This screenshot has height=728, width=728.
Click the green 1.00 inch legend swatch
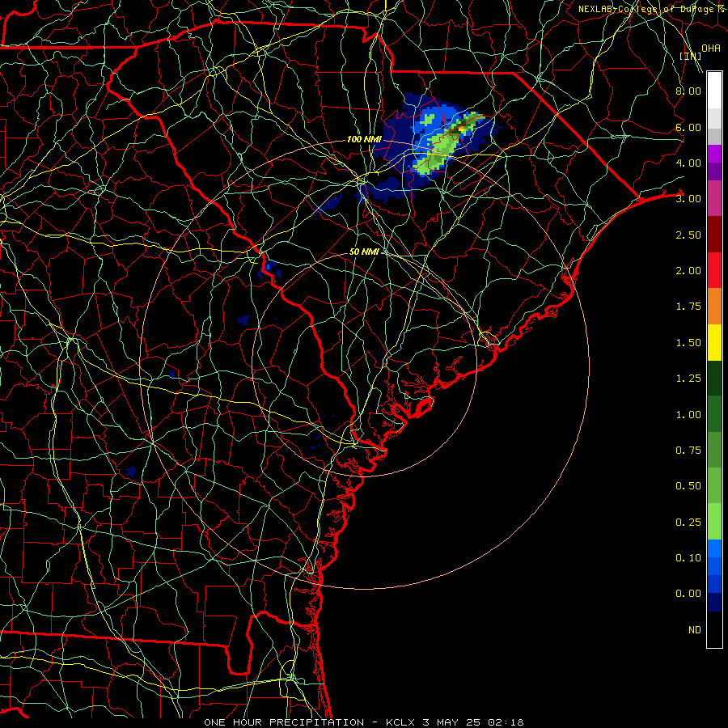coord(714,414)
